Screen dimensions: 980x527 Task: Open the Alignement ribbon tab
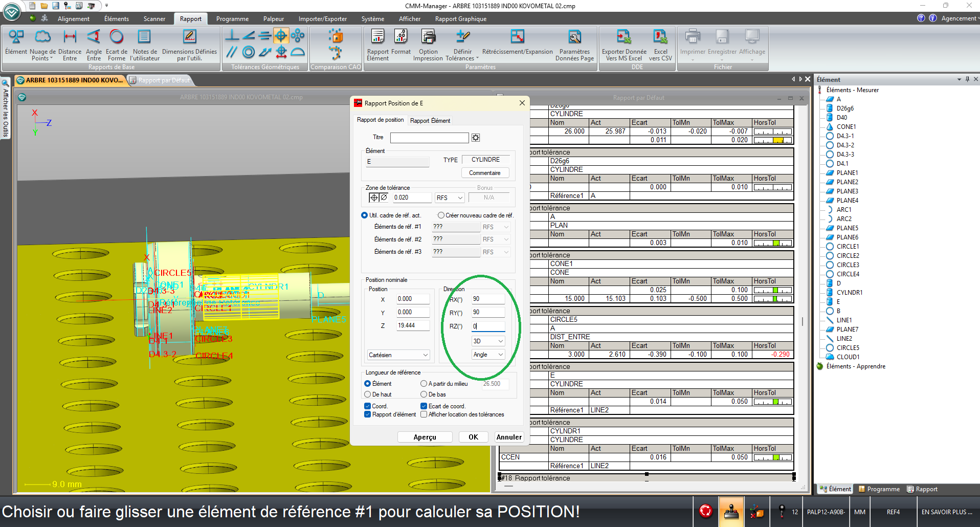74,19
